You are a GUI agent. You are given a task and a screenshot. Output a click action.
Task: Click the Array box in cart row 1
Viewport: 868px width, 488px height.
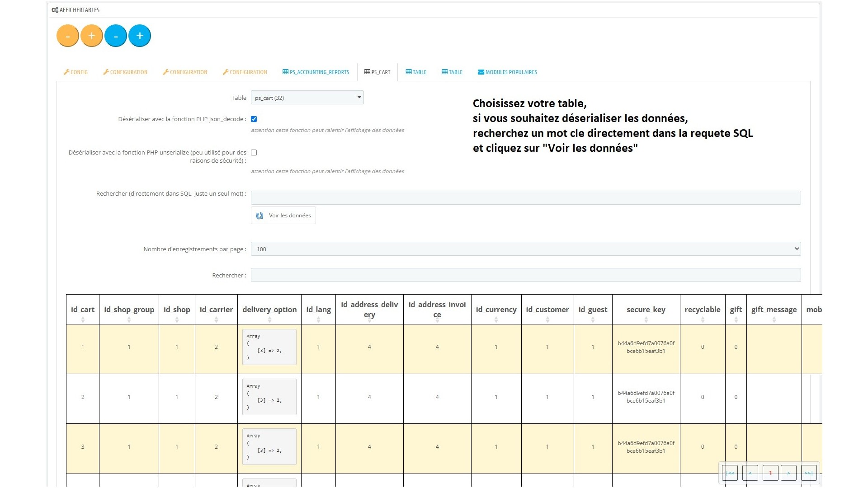point(269,347)
